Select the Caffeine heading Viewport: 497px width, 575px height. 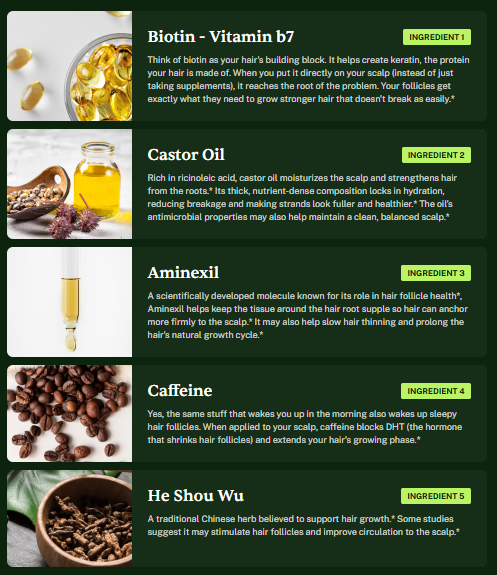[180, 391]
